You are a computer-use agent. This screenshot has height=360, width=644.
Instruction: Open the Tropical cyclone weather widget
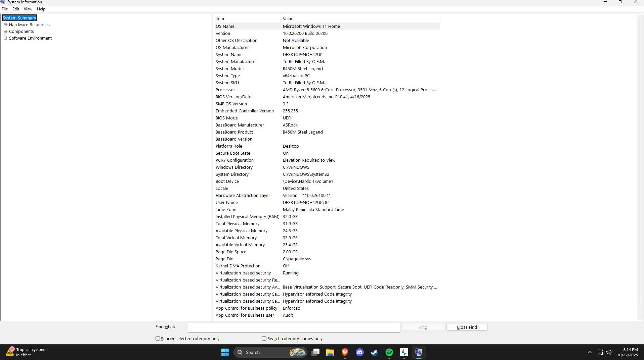(28, 352)
